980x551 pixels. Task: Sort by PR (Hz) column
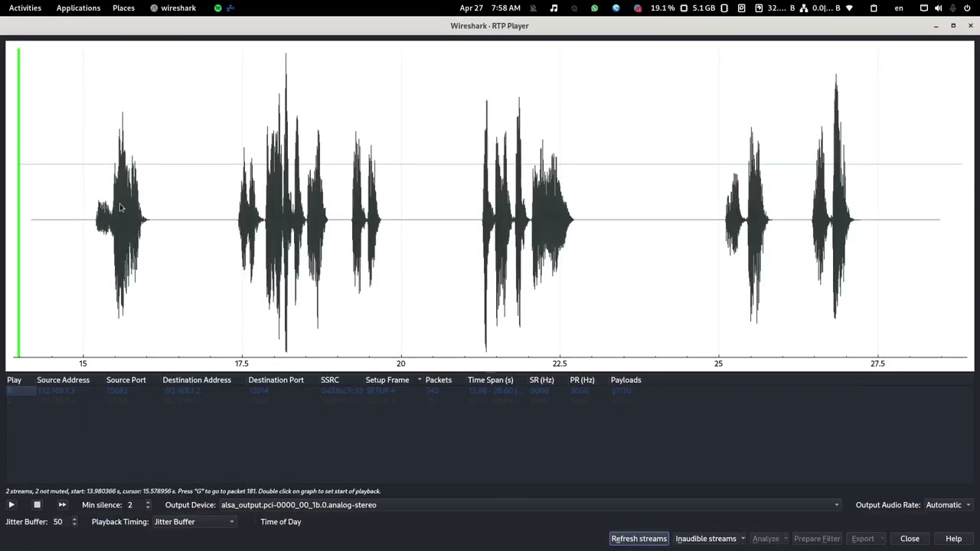582,380
